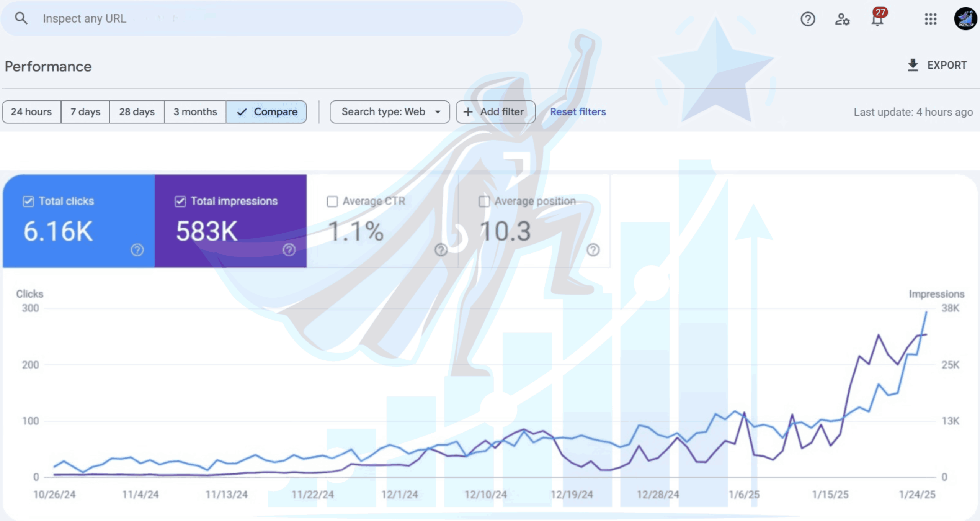
Task: Switch to the 7 days tab
Action: click(85, 112)
